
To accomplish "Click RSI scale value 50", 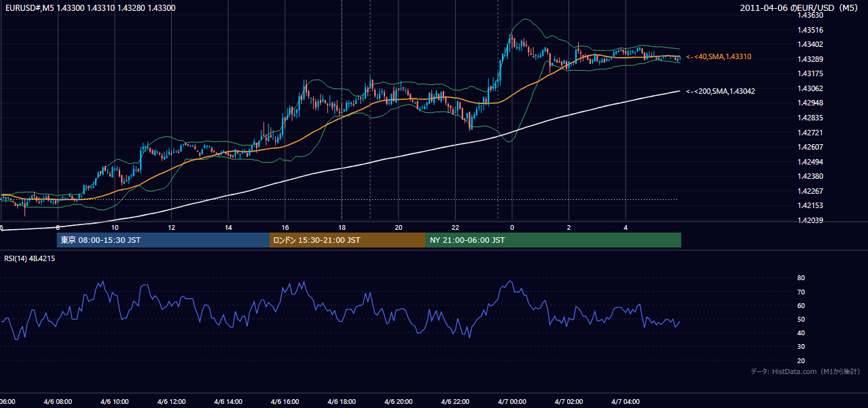I will (801, 320).
